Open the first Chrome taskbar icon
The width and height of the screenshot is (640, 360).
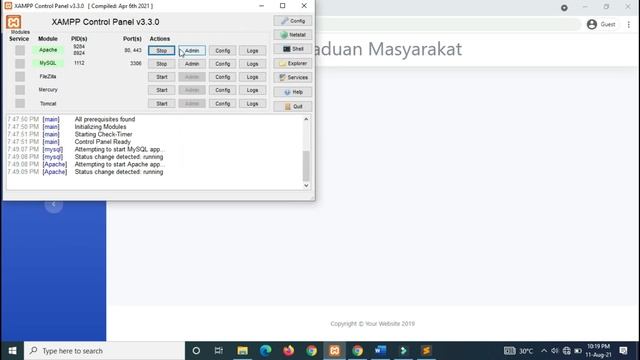(x=311, y=351)
